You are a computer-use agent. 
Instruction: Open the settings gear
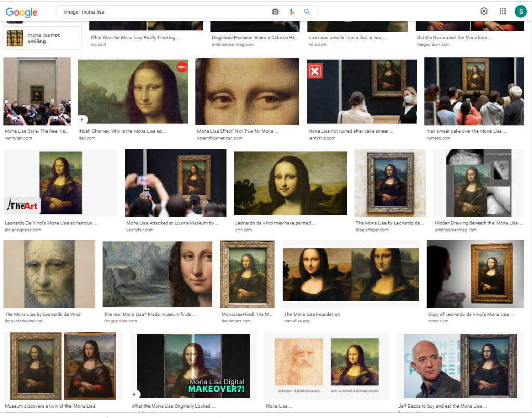pos(484,11)
